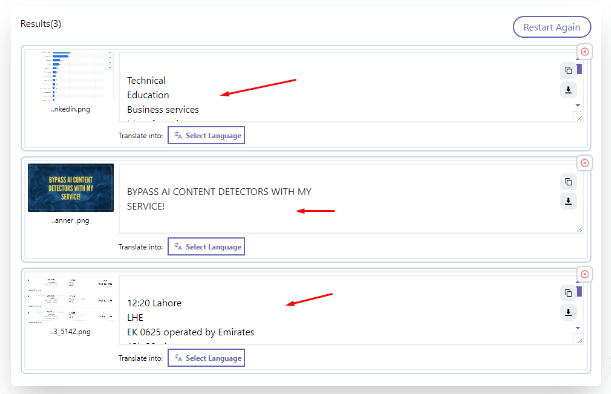Click scroll-down arrow in the linkedin.png text box
Screen dimensions: 611x394
(578, 105)
